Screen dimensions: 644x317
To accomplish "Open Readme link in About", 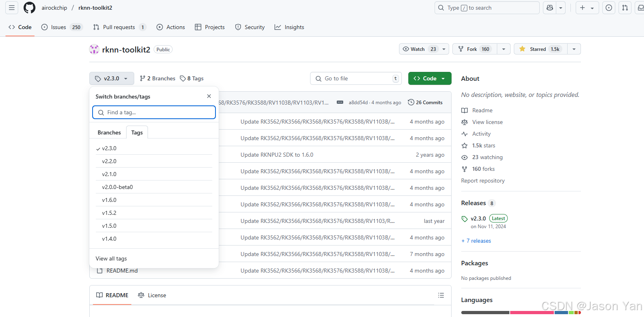I will pos(477,110).
